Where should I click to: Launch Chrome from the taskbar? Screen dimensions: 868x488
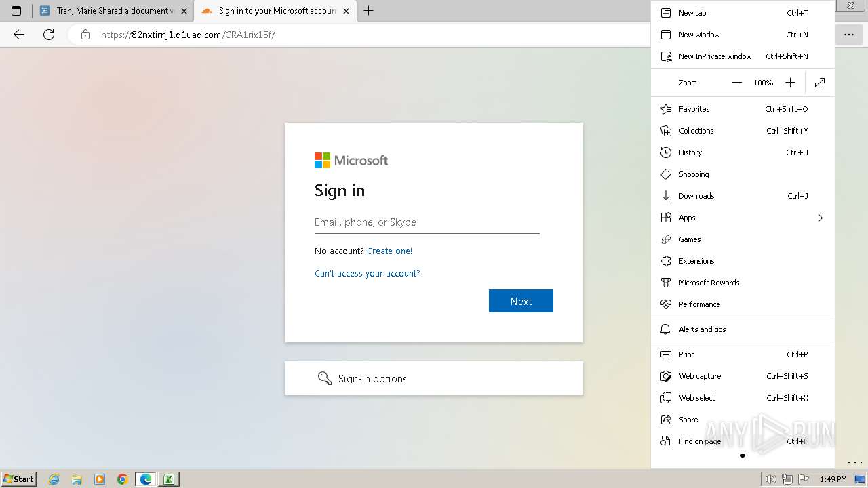pyautogui.click(x=123, y=479)
